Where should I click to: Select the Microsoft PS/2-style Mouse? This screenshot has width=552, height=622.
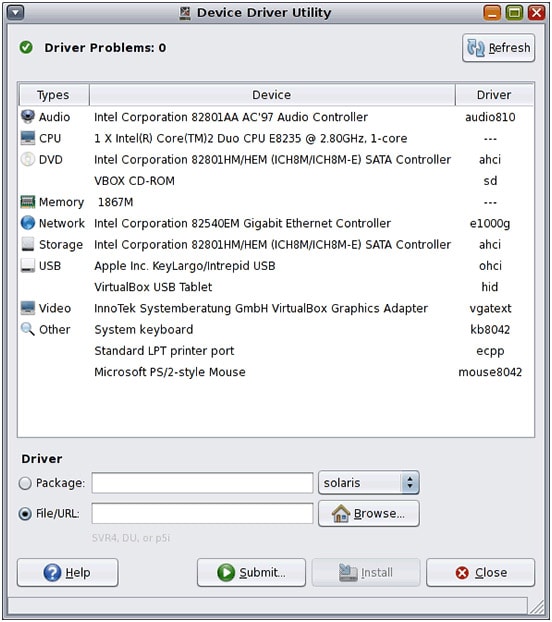coord(170,372)
